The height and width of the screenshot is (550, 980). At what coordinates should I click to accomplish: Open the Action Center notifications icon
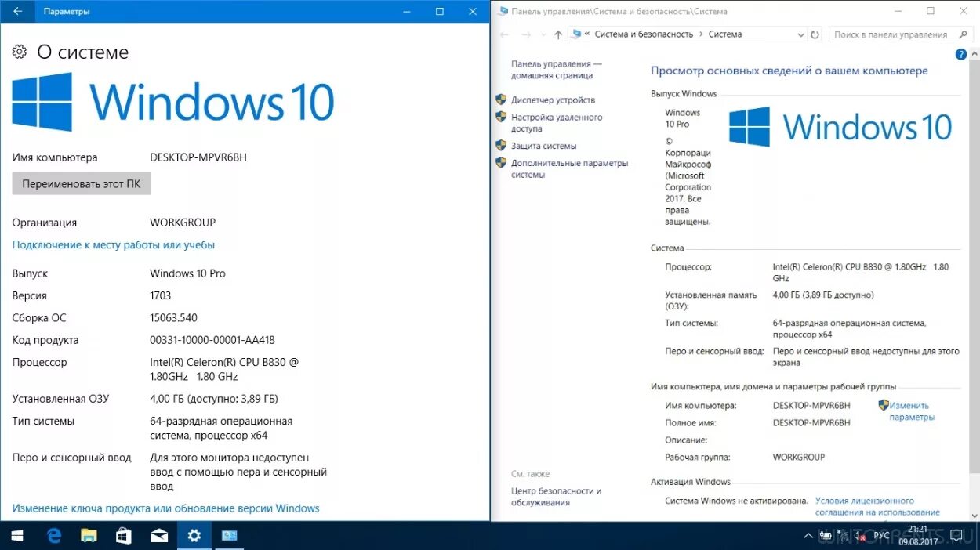click(956, 537)
